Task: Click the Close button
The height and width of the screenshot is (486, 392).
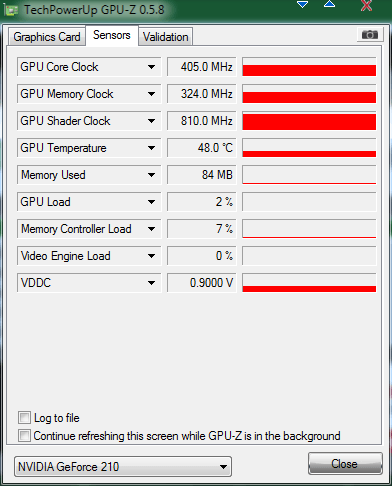Action: point(345,464)
